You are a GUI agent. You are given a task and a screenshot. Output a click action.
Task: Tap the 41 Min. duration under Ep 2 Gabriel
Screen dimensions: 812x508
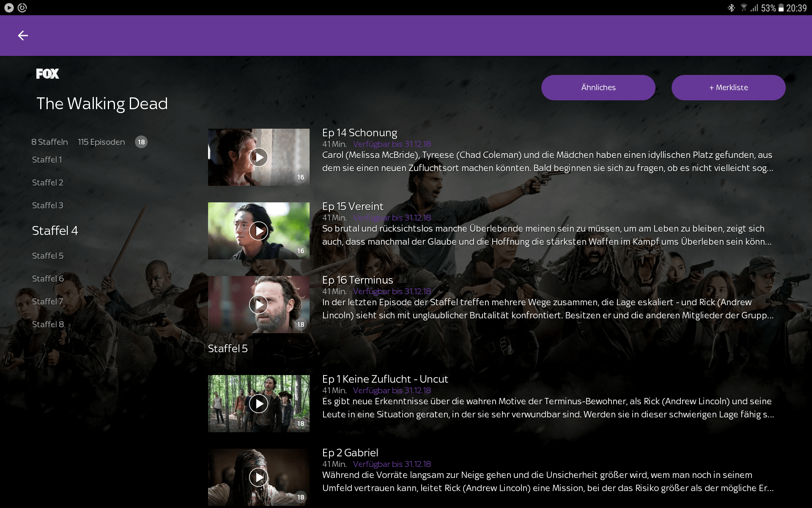(335, 464)
